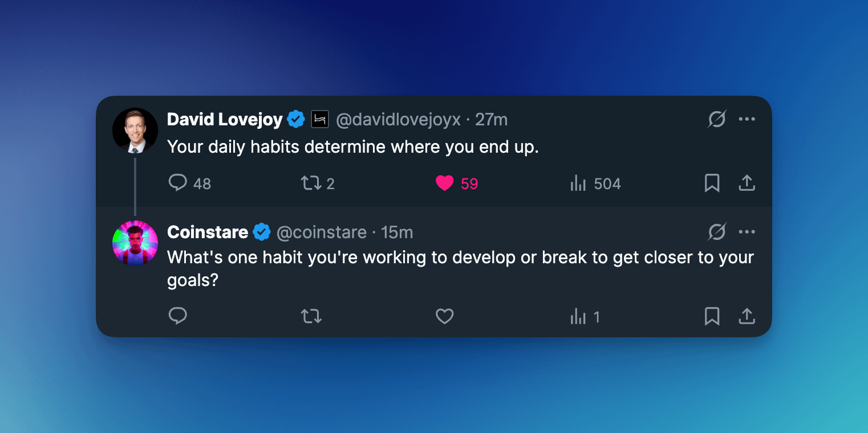Like Coinstare's reply tweet
This screenshot has width=868, height=433.
click(444, 316)
